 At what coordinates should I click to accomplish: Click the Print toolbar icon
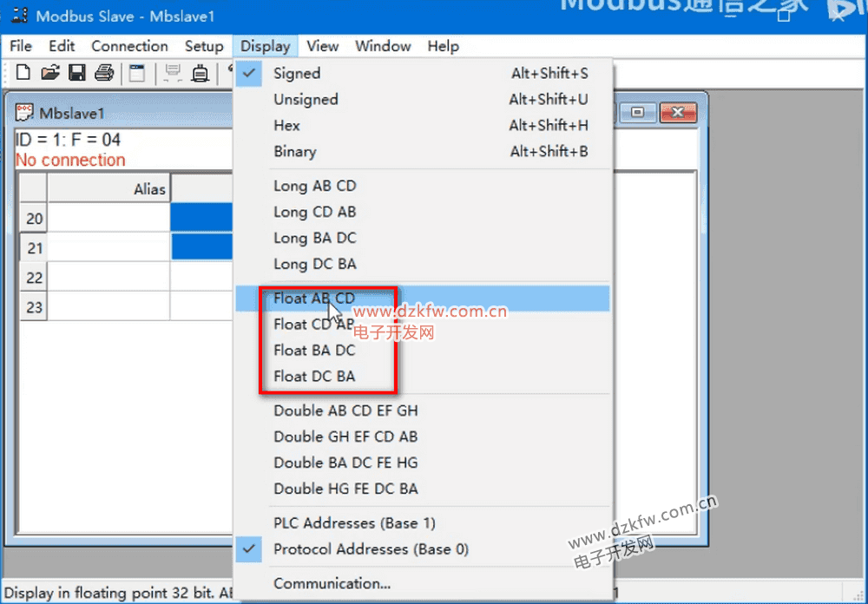(x=104, y=74)
